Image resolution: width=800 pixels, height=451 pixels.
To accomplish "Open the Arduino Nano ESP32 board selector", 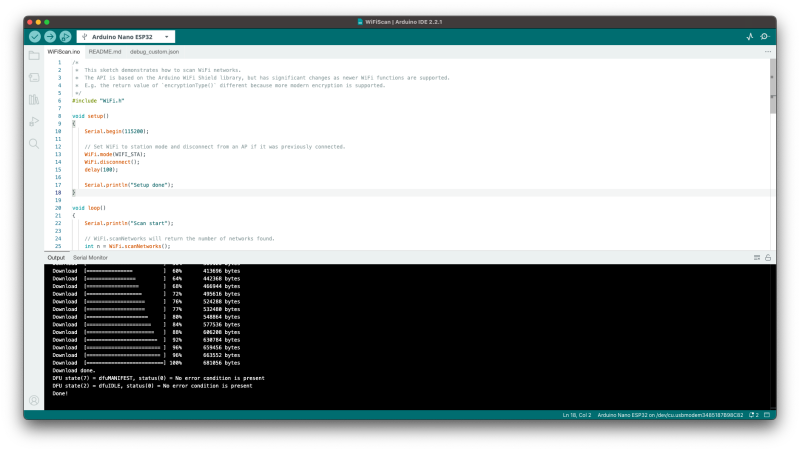I will 126,37.
